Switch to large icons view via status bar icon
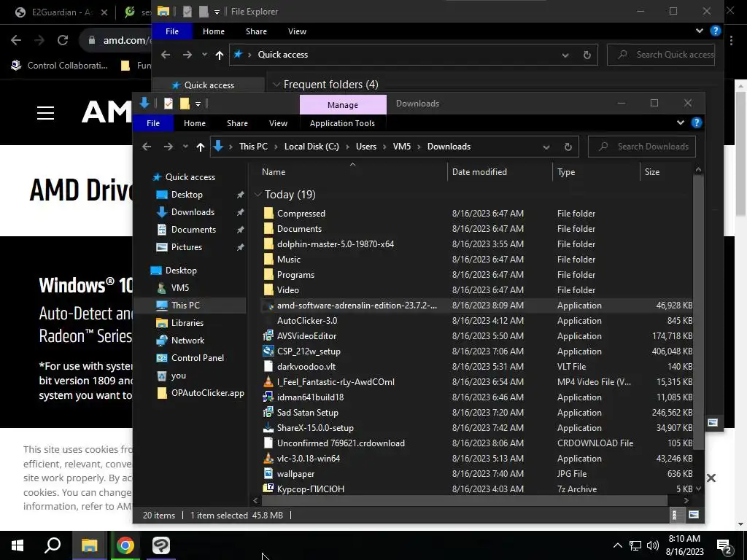The height and width of the screenshot is (560, 747). pyautogui.click(x=694, y=515)
